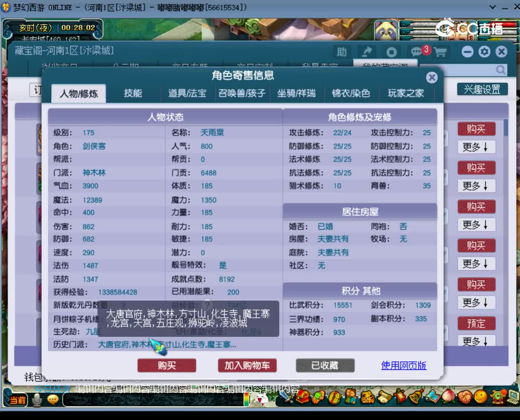Click the 购买 button at dialog bottom
520x420 pixels.
point(167,366)
